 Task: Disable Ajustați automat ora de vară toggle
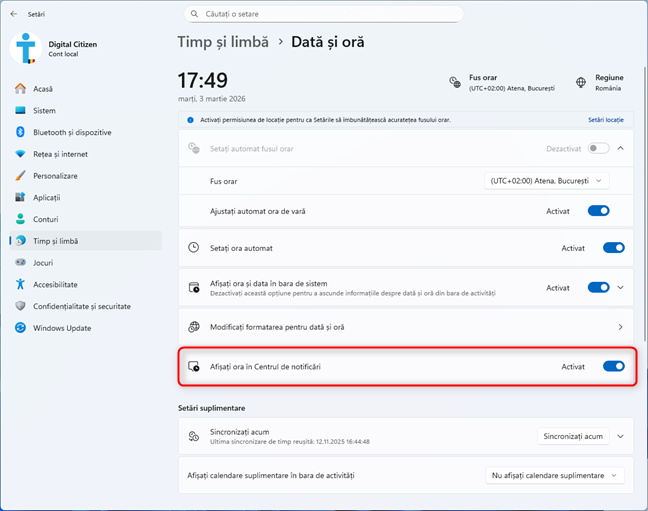pyautogui.click(x=598, y=211)
